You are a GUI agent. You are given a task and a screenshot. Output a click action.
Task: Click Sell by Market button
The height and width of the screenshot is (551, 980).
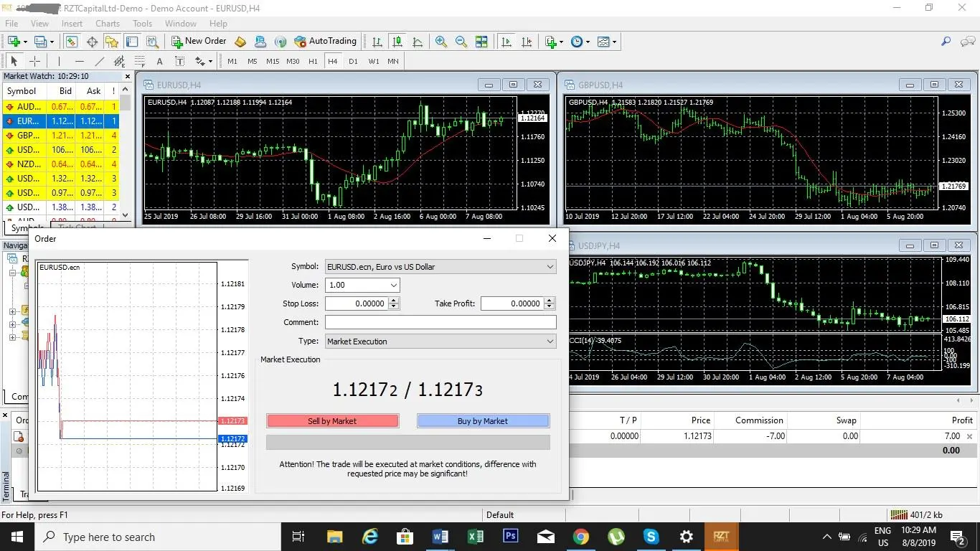[x=332, y=421]
